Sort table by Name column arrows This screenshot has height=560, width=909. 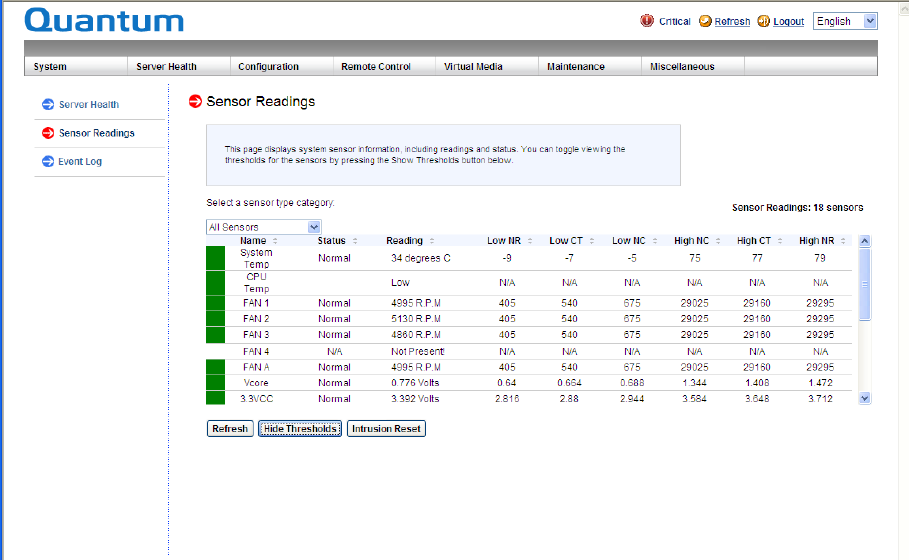point(274,241)
